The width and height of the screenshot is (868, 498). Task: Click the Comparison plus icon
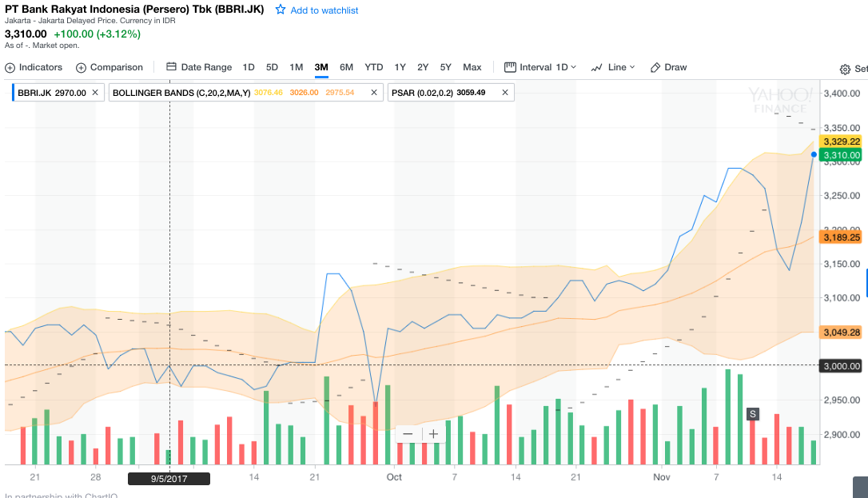(x=82, y=67)
